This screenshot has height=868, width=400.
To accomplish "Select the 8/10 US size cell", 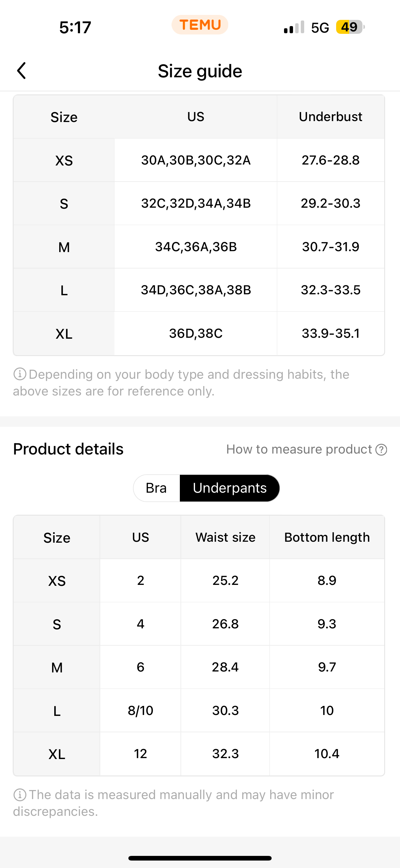I will coord(140,710).
